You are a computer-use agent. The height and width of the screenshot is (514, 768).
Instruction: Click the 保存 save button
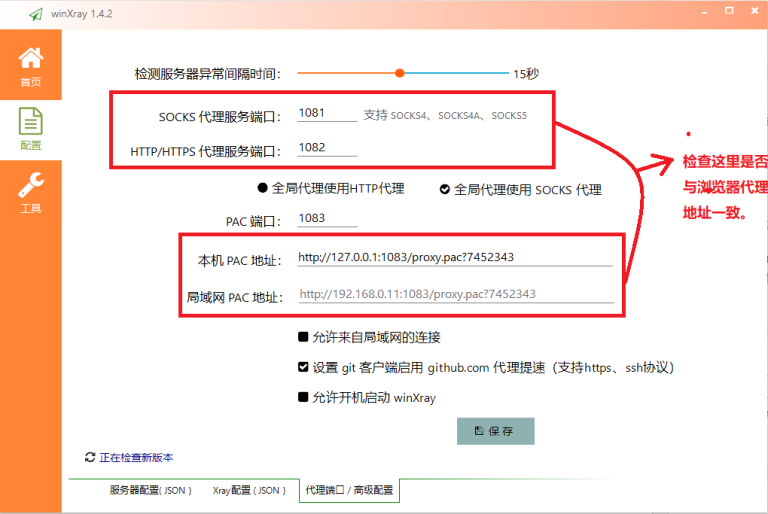(495, 431)
